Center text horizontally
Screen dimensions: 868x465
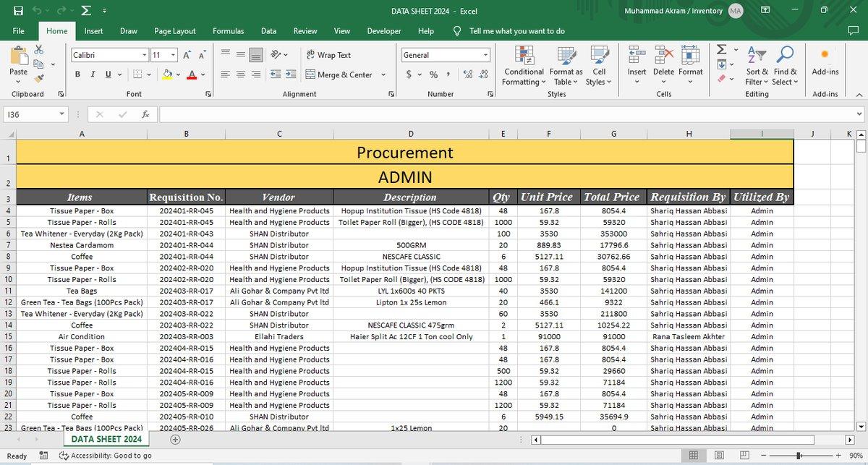240,74
